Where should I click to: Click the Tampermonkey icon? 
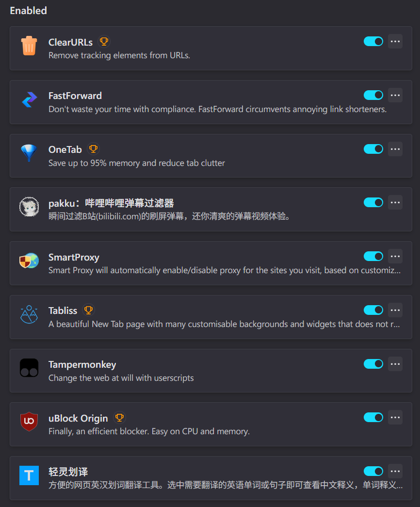pyautogui.click(x=29, y=368)
